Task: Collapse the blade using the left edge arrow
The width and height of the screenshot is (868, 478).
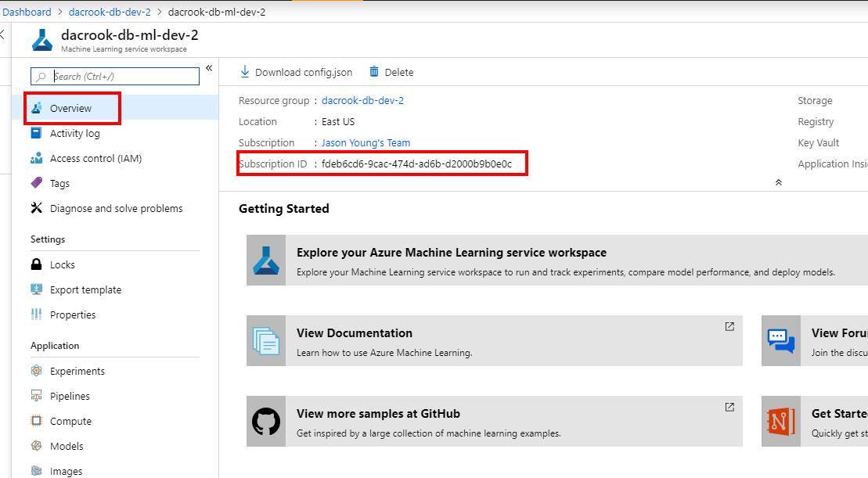Action: 2,34
